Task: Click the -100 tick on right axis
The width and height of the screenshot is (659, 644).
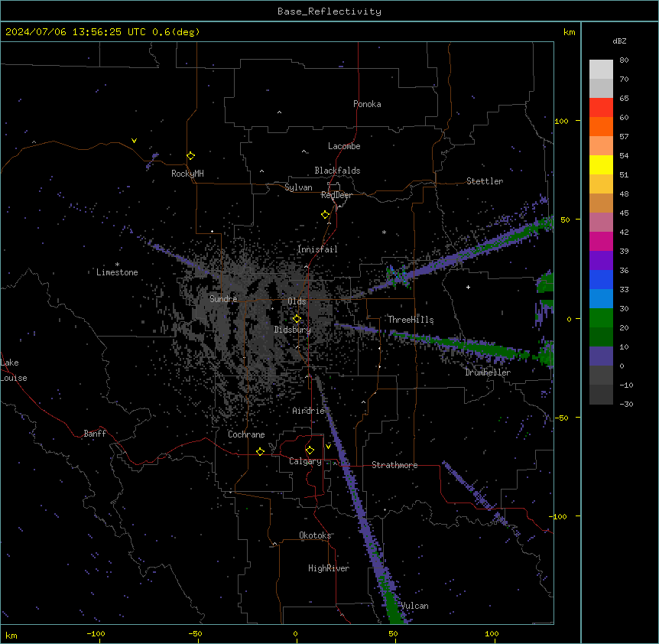Action: pyautogui.click(x=559, y=516)
